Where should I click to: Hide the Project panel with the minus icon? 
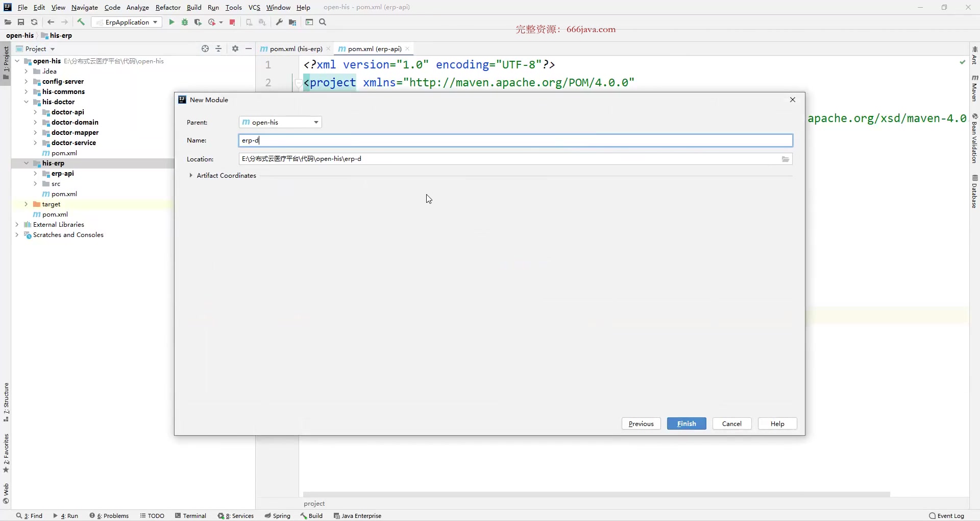pyautogui.click(x=249, y=49)
